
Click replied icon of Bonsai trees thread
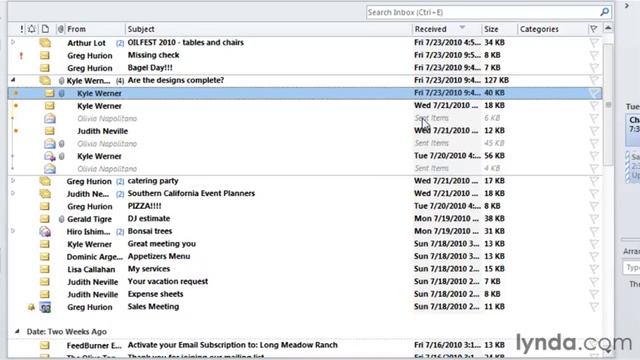[x=45, y=231]
